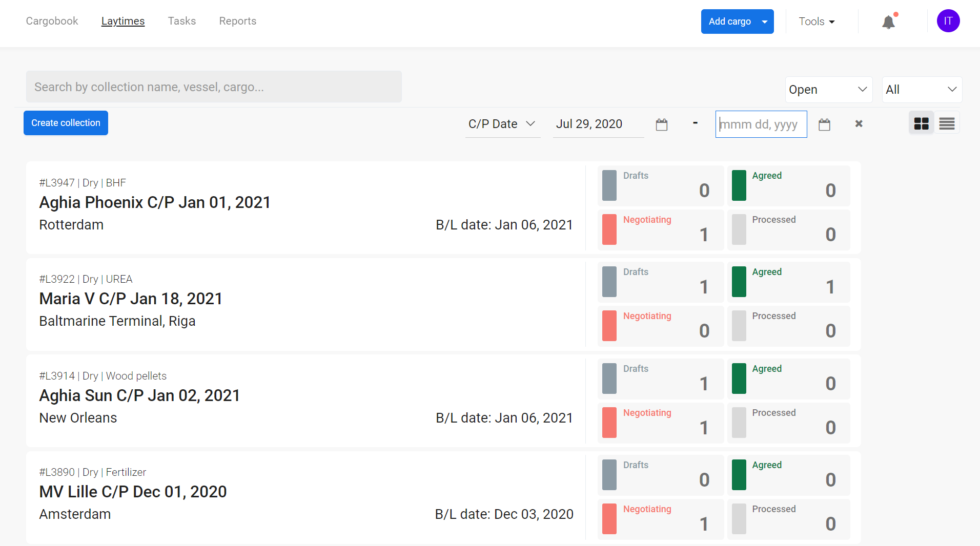The height and width of the screenshot is (546, 980).
Task: Focus the collection search field
Action: [214, 87]
